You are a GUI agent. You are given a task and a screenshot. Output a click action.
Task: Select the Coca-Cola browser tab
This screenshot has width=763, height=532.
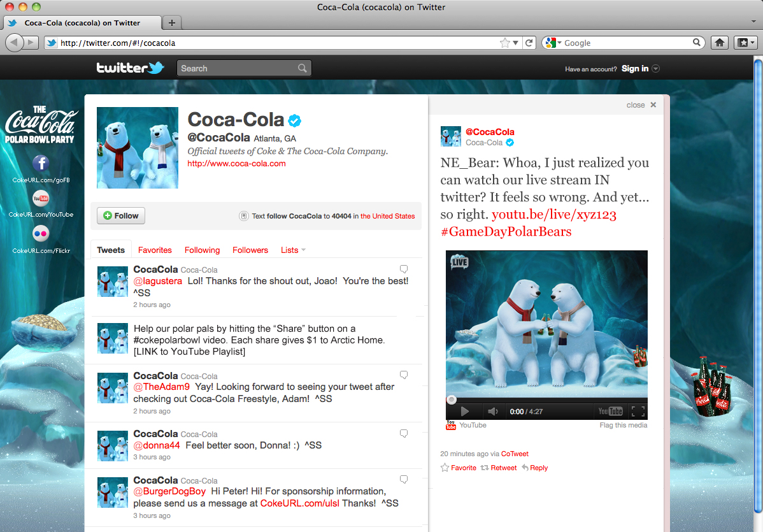82,22
